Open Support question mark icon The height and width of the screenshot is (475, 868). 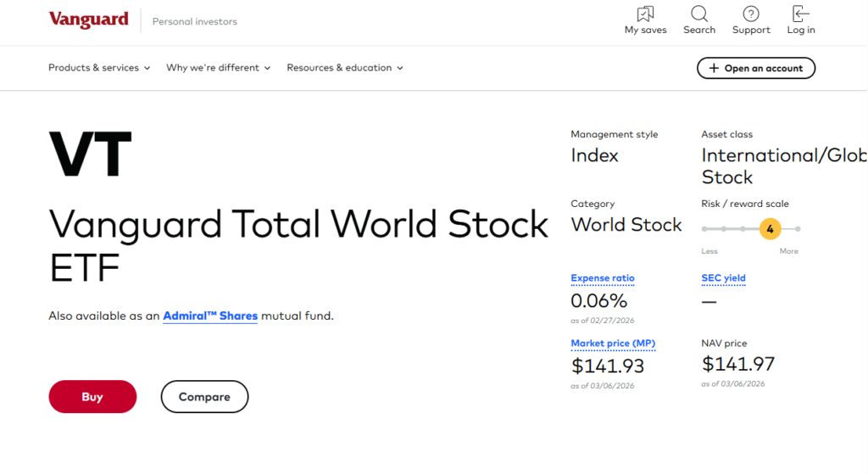coord(751,14)
